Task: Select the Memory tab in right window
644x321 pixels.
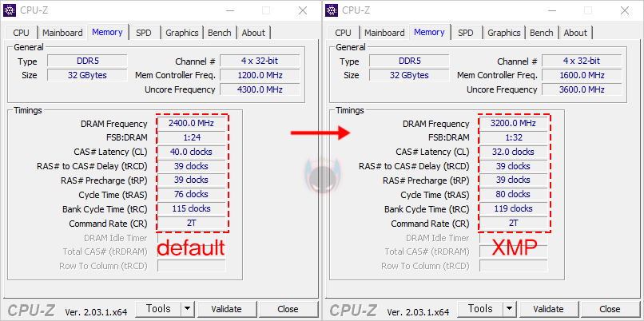Action: 429,32
